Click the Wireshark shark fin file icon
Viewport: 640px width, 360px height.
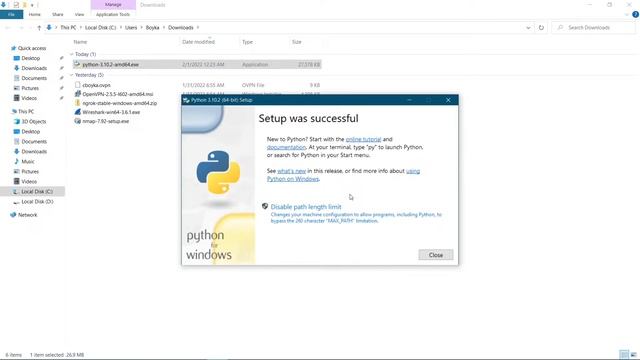(78, 112)
